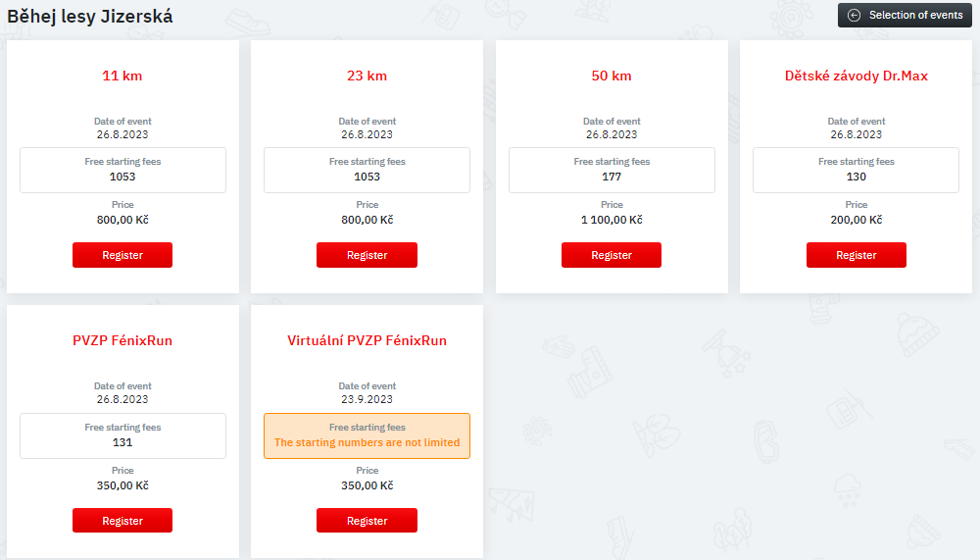Image resolution: width=980 pixels, height=560 pixels.
Task: Open the PVZP FénixRun title
Action: click(122, 340)
